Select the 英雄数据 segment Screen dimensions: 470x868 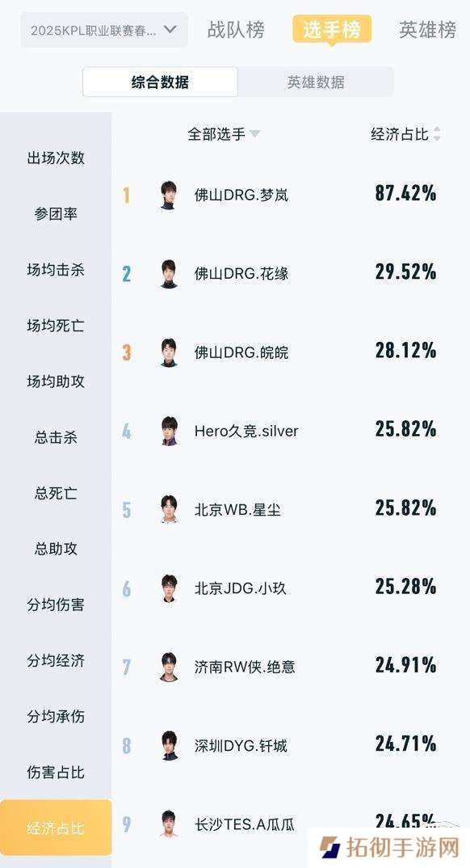coord(316,82)
